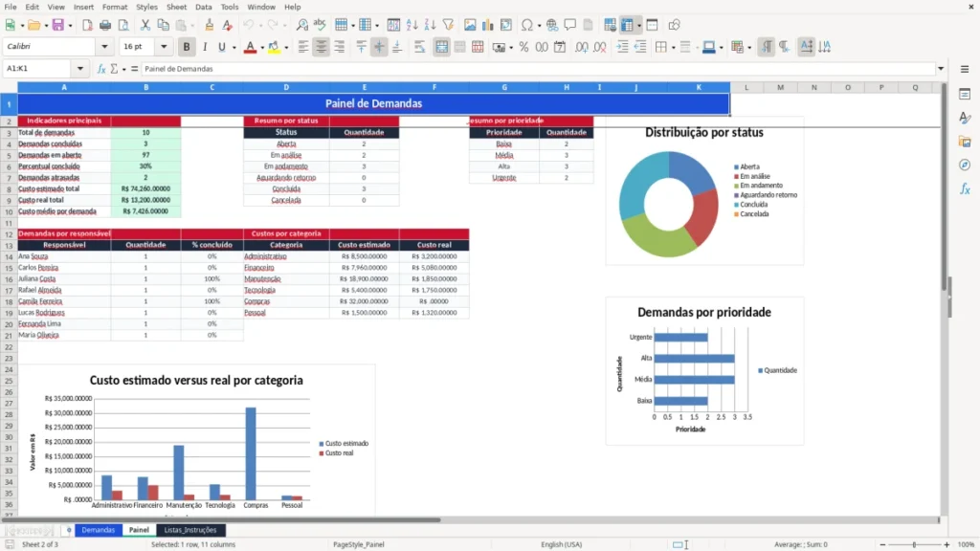
Task: Open Find and Replace icon
Action: tap(301, 25)
